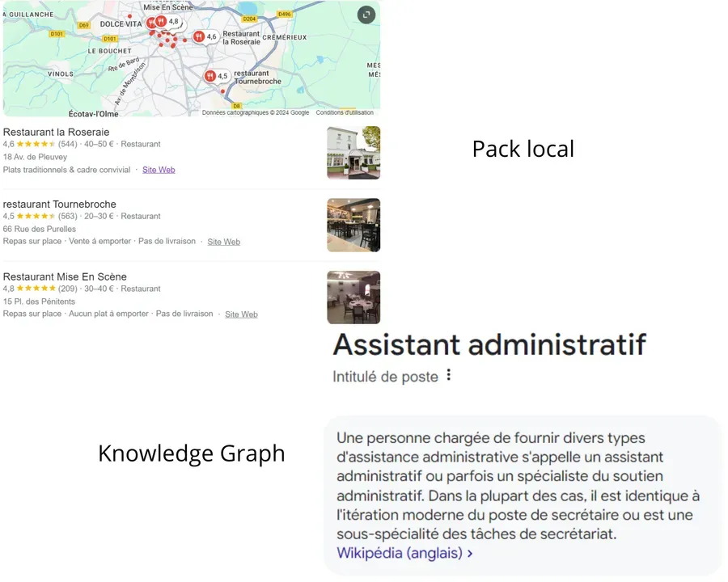Click the 4,6 pin beside Restaurant la Roseraie
This screenshot has height=582, width=728.
pos(199,37)
